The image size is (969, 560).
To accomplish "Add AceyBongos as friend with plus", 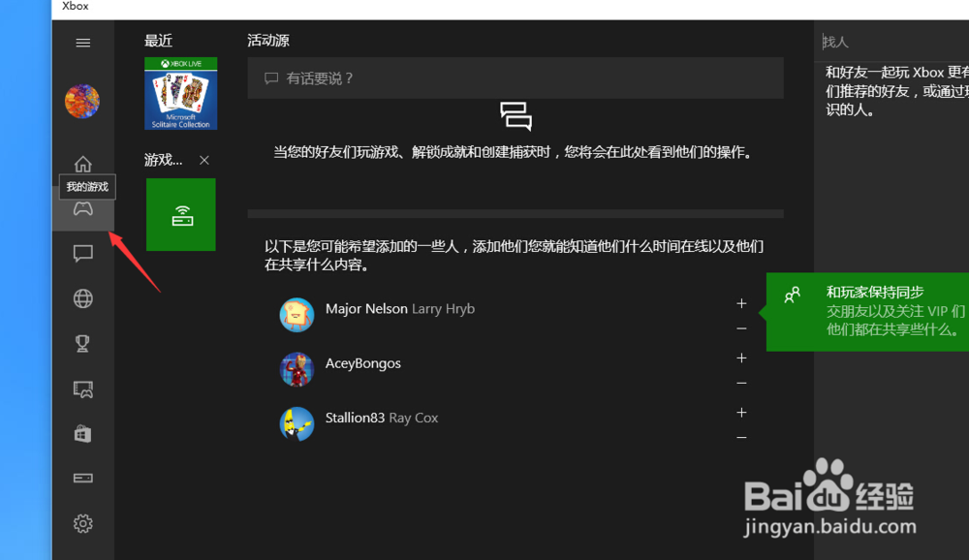I will click(x=741, y=358).
